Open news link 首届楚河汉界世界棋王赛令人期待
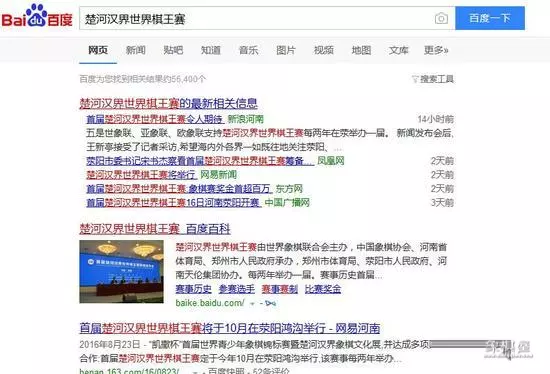The width and height of the screenshot is (550, 374). point(155,119)
